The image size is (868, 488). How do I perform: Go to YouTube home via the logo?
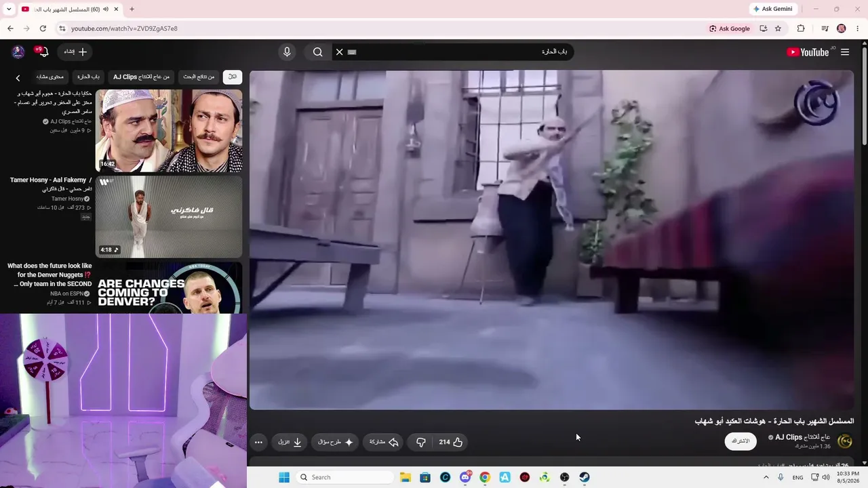pos(808,52)
